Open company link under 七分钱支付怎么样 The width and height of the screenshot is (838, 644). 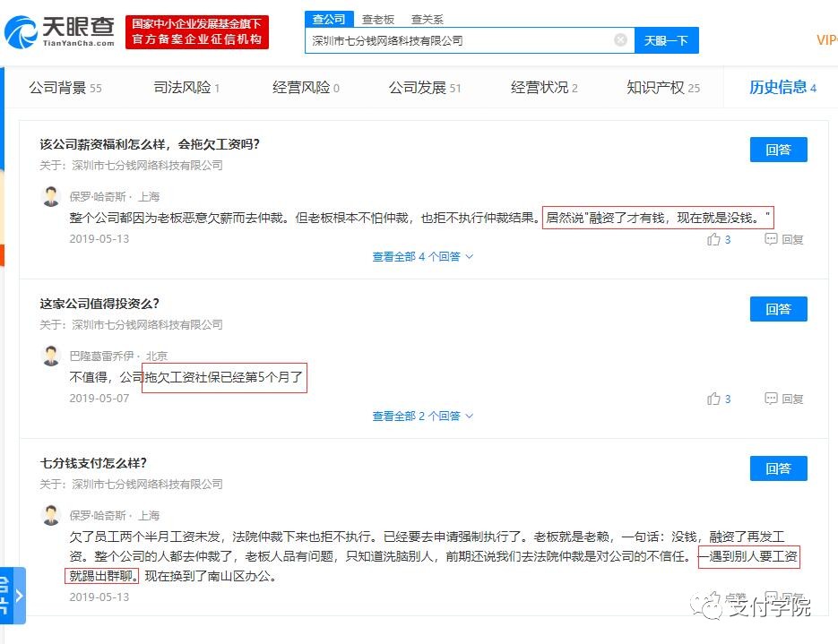[148, 485]
